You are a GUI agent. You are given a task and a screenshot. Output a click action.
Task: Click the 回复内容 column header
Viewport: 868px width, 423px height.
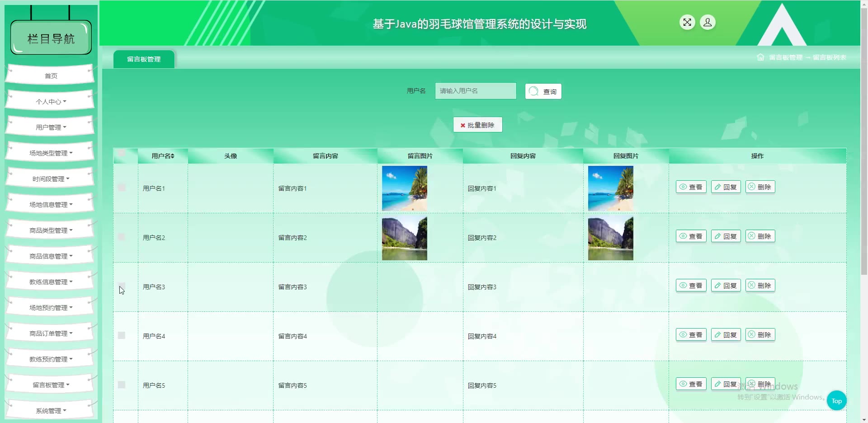(523, 156)
